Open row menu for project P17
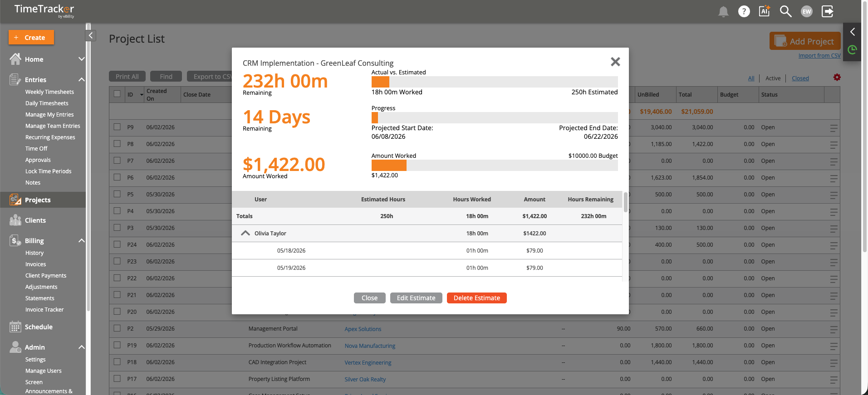 (834, 380)
